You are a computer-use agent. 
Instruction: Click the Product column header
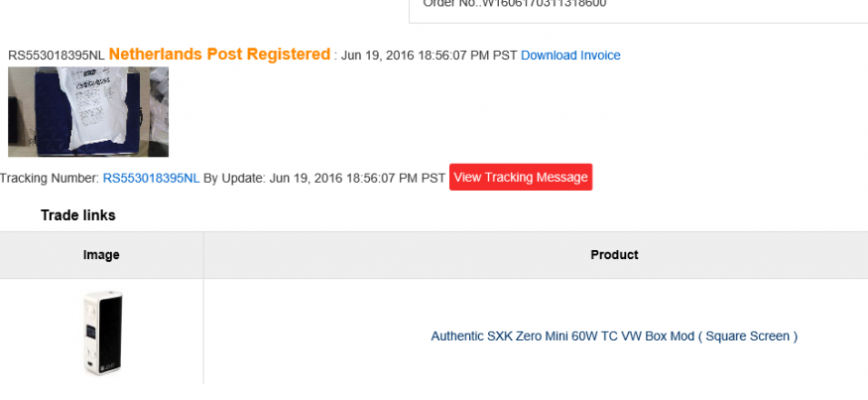(x=614, y=255)
